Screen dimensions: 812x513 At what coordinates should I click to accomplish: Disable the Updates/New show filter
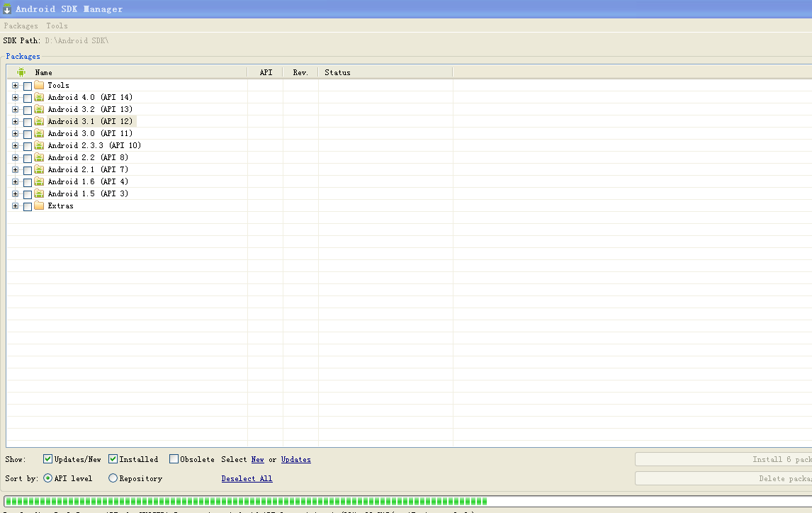point(47,458)
